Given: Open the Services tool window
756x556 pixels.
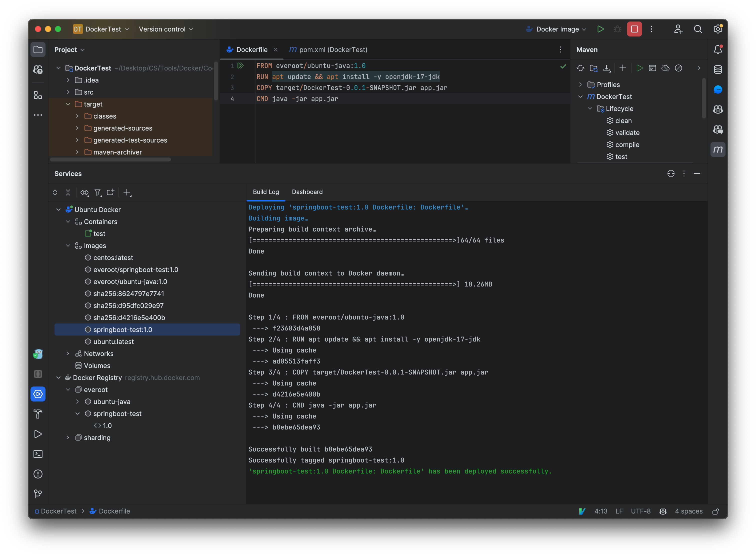Looking at the screenshot, I should tap(38, 394).
